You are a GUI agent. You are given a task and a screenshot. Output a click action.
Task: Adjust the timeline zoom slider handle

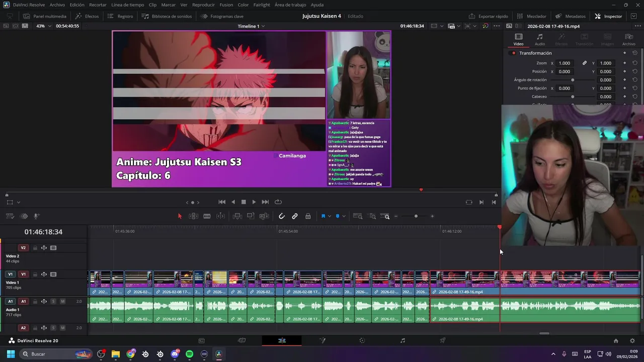(x=416, y=216)
